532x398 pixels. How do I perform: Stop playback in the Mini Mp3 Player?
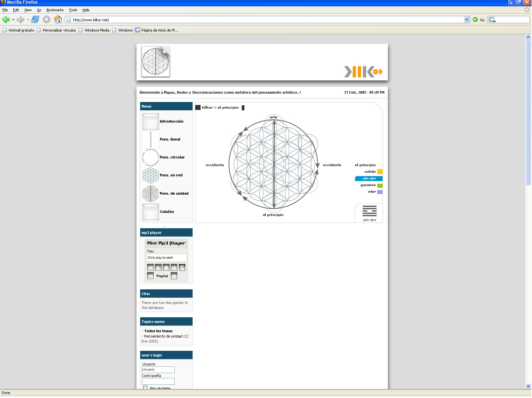coord(166,268)
